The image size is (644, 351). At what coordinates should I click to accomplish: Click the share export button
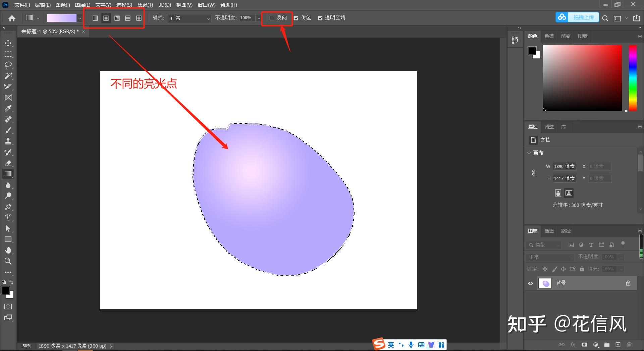pos(637,18)
